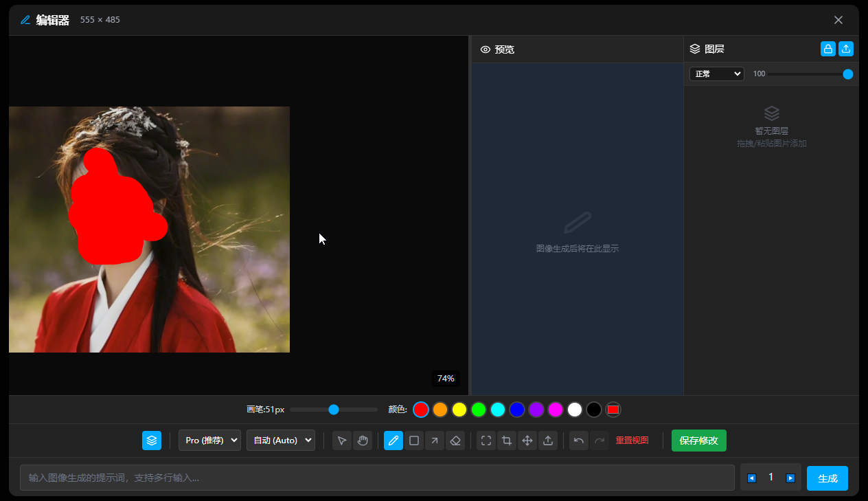The width and height of the screenshot is (868, 501).
Task: Select the pencil brush tool
Action: click(x=393, y=441)
